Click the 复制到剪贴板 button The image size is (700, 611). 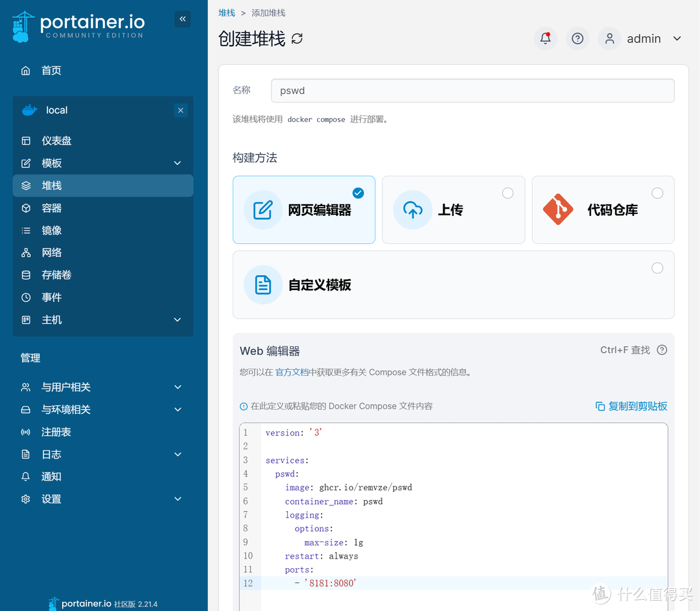pos(631,406)
